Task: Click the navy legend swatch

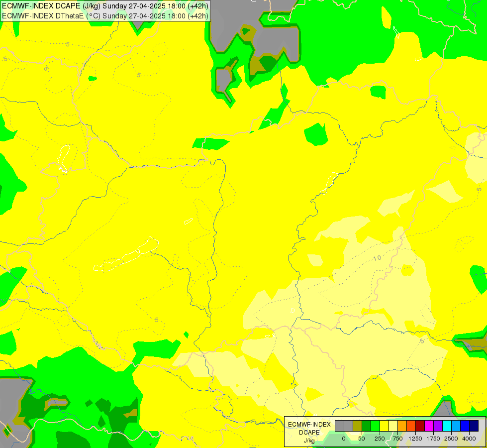Action: pyautogui.click(x=474, y=426)
